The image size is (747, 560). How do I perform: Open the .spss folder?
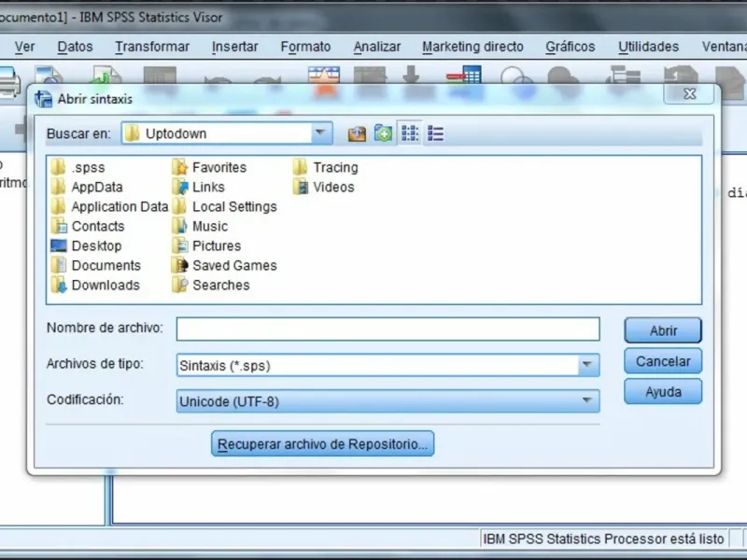78,168
